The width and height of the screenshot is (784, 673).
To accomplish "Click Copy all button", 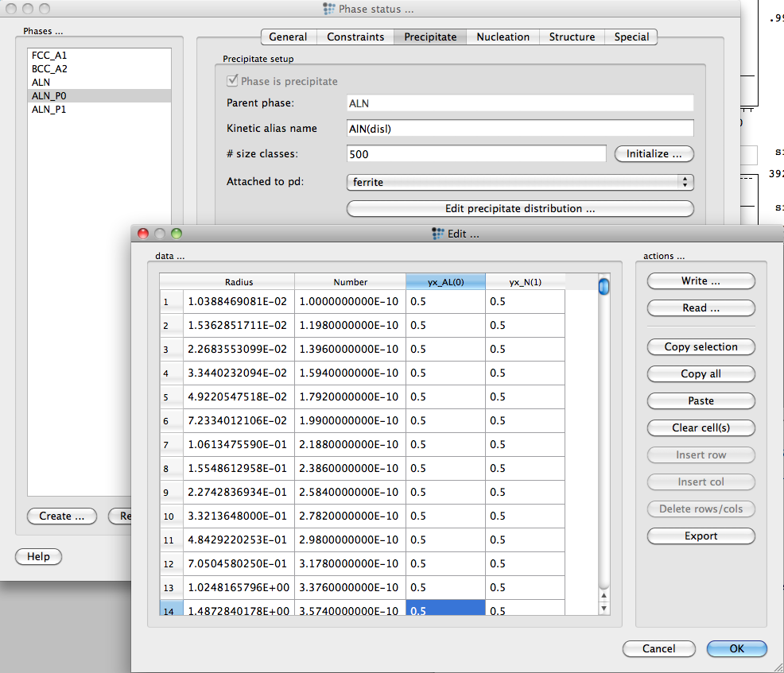I will click(x=701, y=373).
